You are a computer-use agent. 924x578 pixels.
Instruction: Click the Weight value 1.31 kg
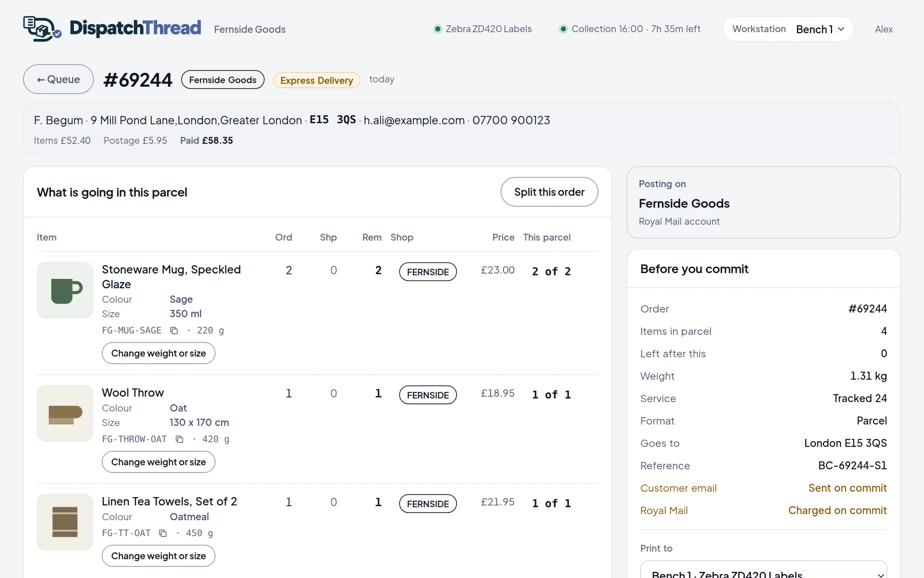868,376
